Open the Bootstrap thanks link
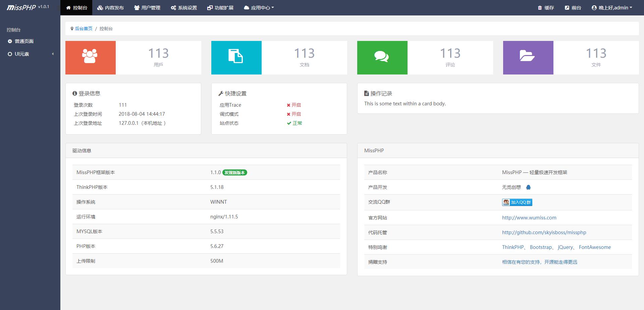 pos(541,247)
